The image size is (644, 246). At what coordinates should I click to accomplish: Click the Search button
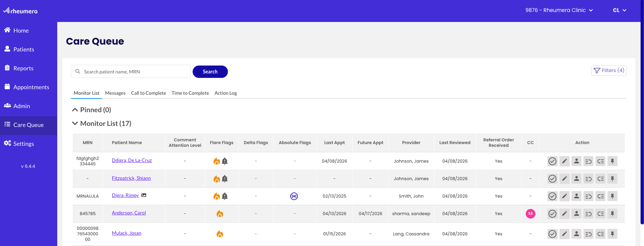point(210,72)
